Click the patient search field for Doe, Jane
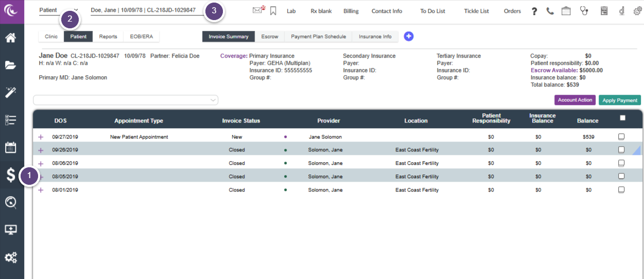The width and height of the screenshot is (644, 279). tap(143, 10)
